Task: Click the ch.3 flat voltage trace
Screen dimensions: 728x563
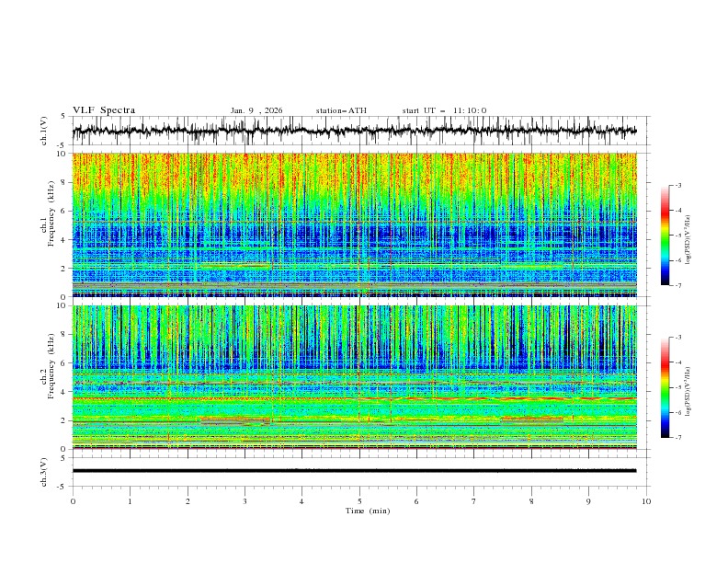Action: pyautogui.click(x=354, y=471)
